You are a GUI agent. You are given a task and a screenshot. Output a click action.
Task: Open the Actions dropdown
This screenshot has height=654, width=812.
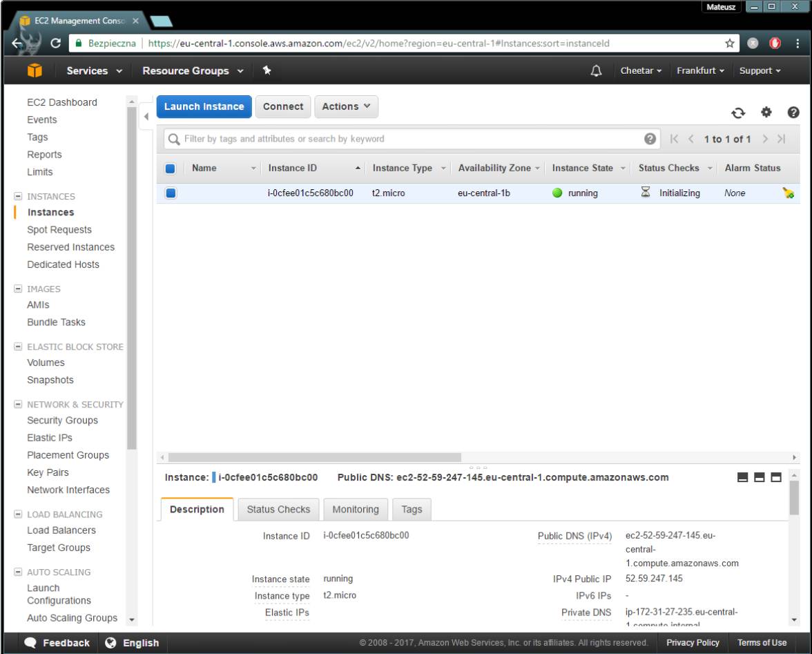(346, 106)
